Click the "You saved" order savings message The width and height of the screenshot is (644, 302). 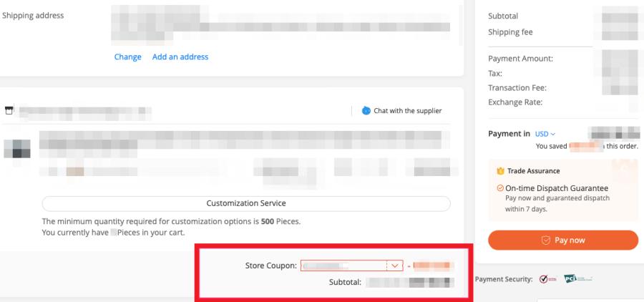[587, 146]
